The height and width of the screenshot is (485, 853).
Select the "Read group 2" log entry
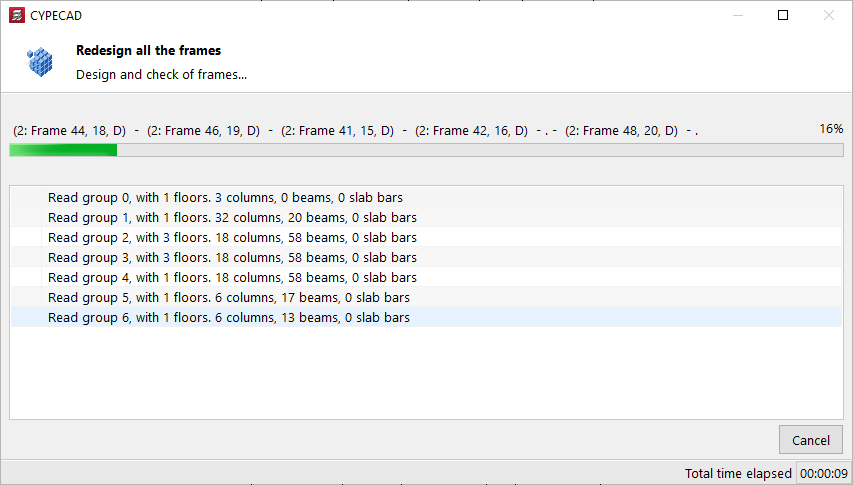click(232, 238)
